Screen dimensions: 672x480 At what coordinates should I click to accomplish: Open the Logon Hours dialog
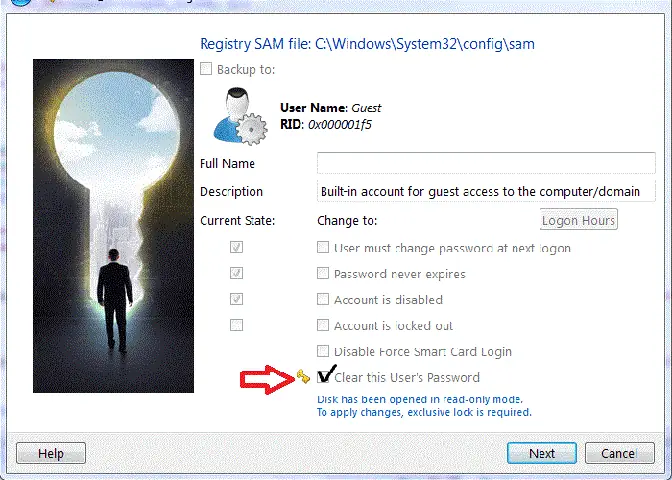579,219
